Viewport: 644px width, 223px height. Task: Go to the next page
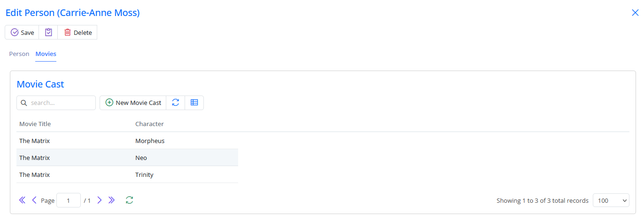[x=100, y=200]
